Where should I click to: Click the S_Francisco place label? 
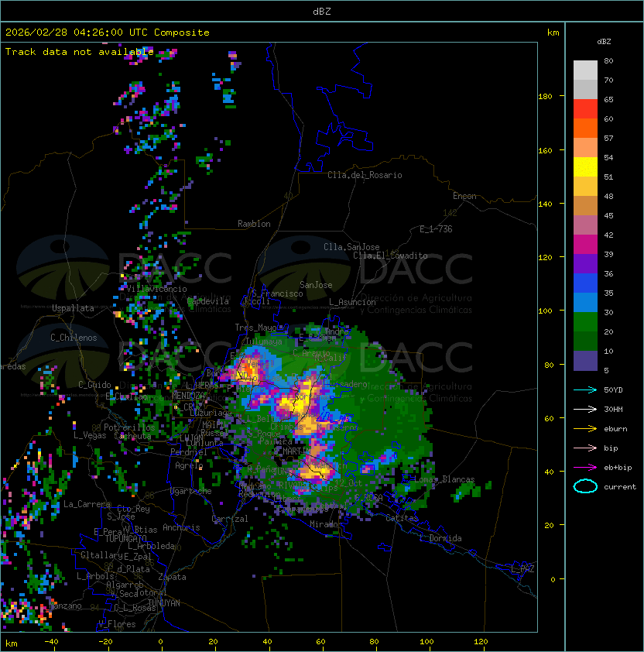278,293
